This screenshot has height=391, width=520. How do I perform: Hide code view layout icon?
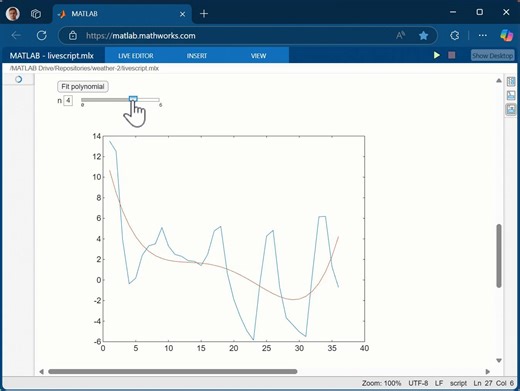pyautogui.click(x=511, y=109)
